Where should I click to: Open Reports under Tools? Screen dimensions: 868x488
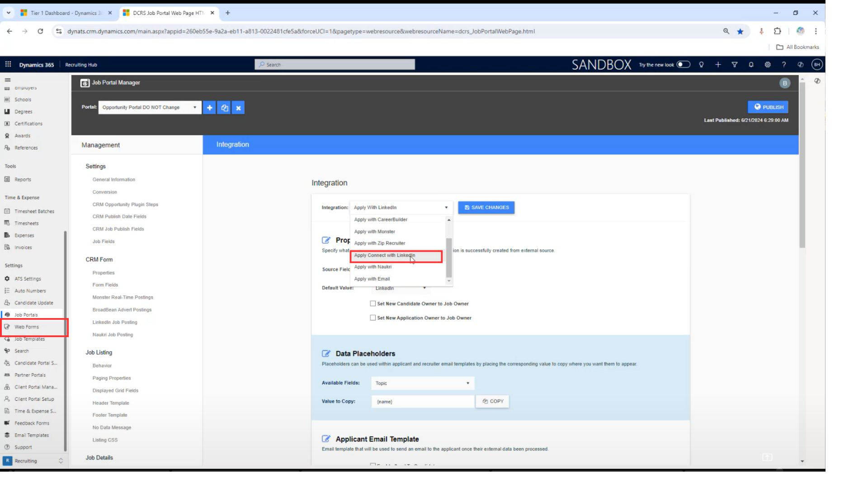tap(23, 179)
